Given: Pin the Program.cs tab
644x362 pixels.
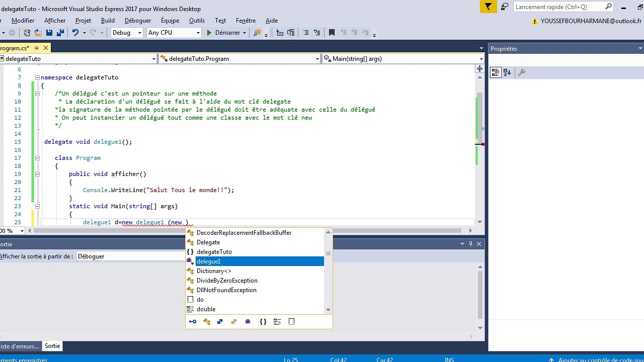Looking at the screenshot, I should tap(37, 48).
